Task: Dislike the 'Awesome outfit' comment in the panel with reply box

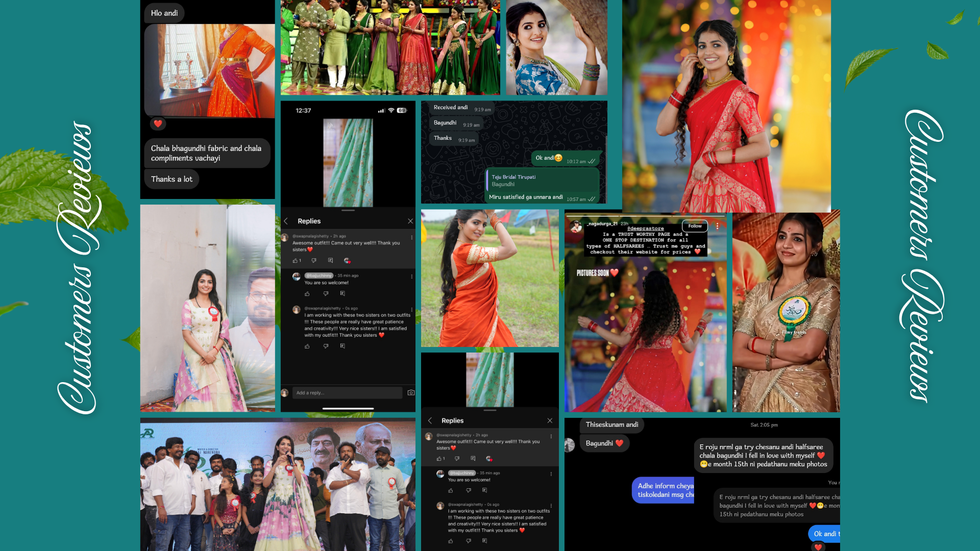Action: [314, 261]
